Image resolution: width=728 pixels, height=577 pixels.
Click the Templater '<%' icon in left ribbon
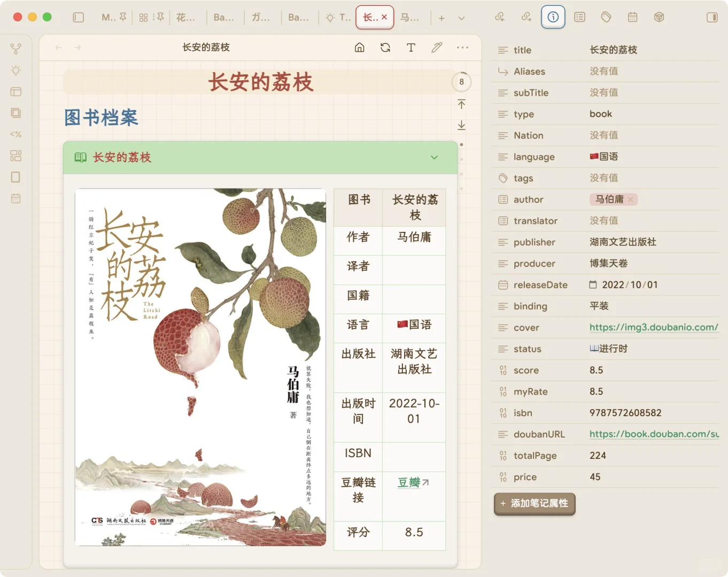coord(16,135)
